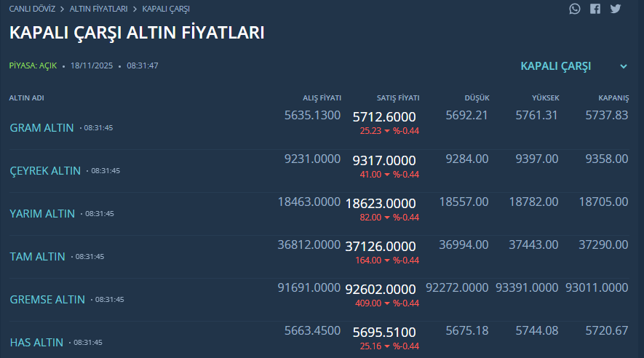This screenshot has height=358, width=644.
Task: Expand market list using chevron arrow
Action: (x=624, y=66)
